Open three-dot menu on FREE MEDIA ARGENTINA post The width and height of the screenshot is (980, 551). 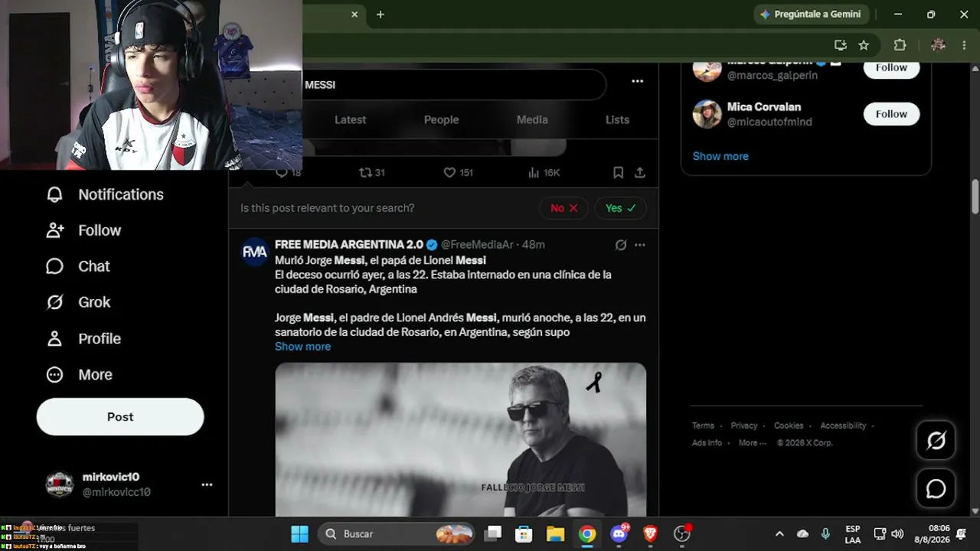point(640,245)
